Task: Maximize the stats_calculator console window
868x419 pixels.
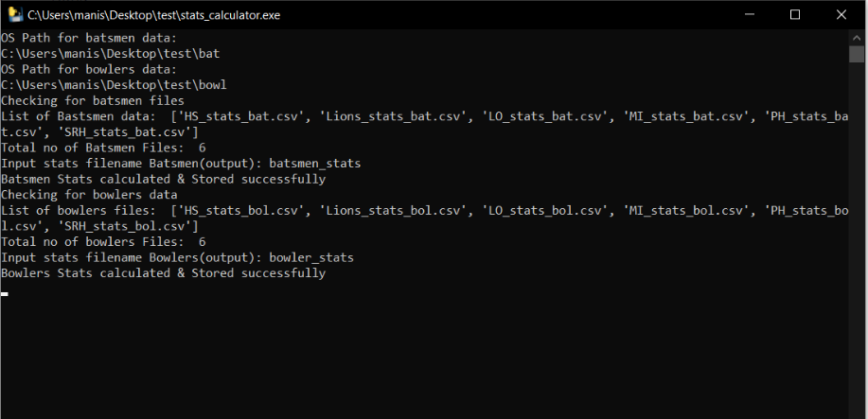Action: (795, 15)
